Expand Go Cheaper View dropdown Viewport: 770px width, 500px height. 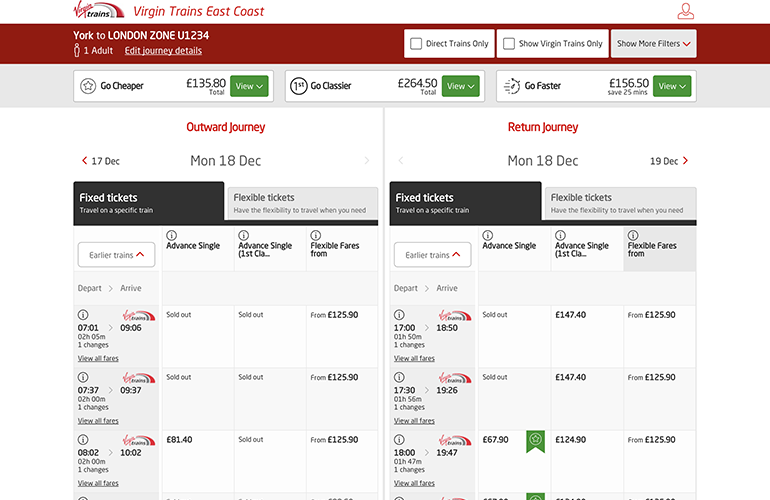249,86
